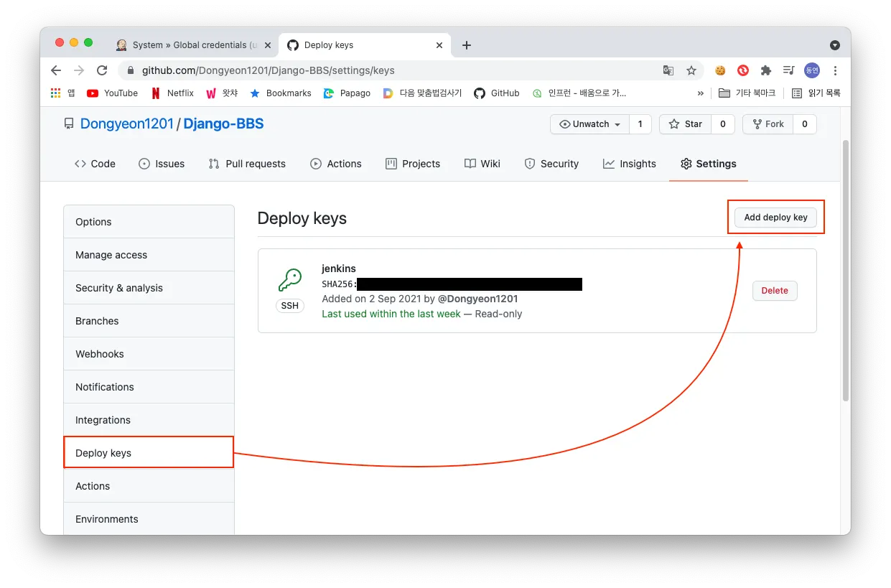Bookmark this page with star icon
Image resolution: width=891 pixels, height=588 pixels.
pyautogui.click(x=691, y=70)
